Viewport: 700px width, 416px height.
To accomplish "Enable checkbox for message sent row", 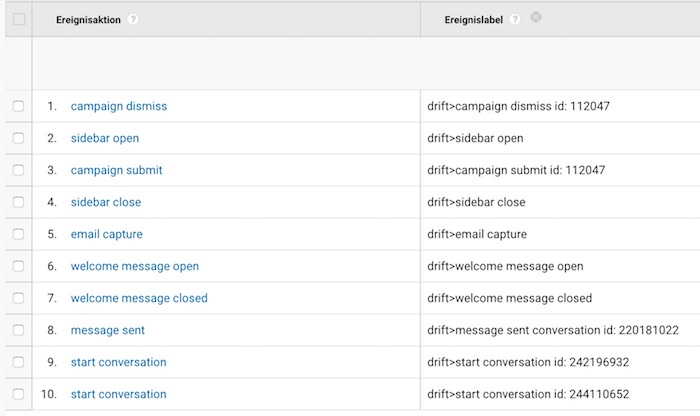I will pyautogui.click(x=19, y=330).
